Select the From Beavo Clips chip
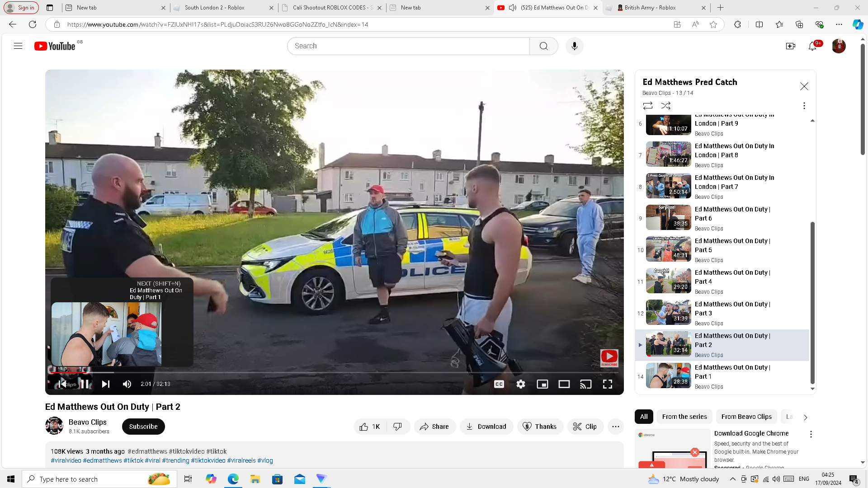The width and height of the screenshot is (868, 488). tap(746, 417)
